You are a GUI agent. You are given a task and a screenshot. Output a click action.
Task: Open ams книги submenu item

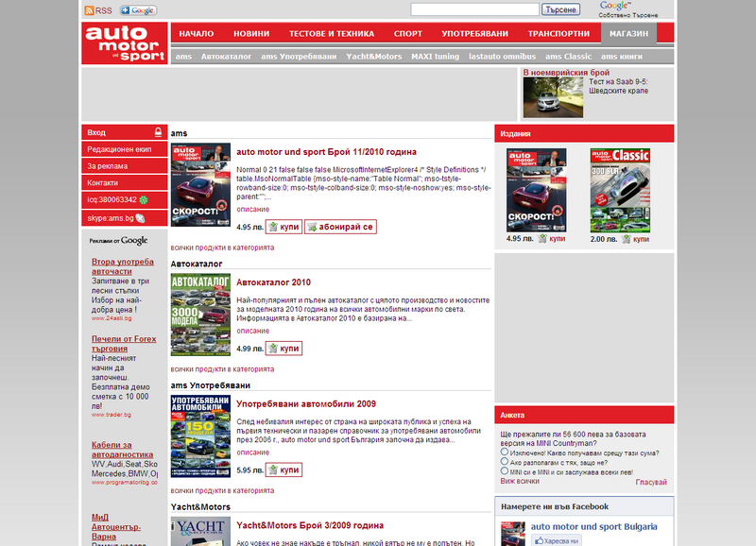click(622, 57)
